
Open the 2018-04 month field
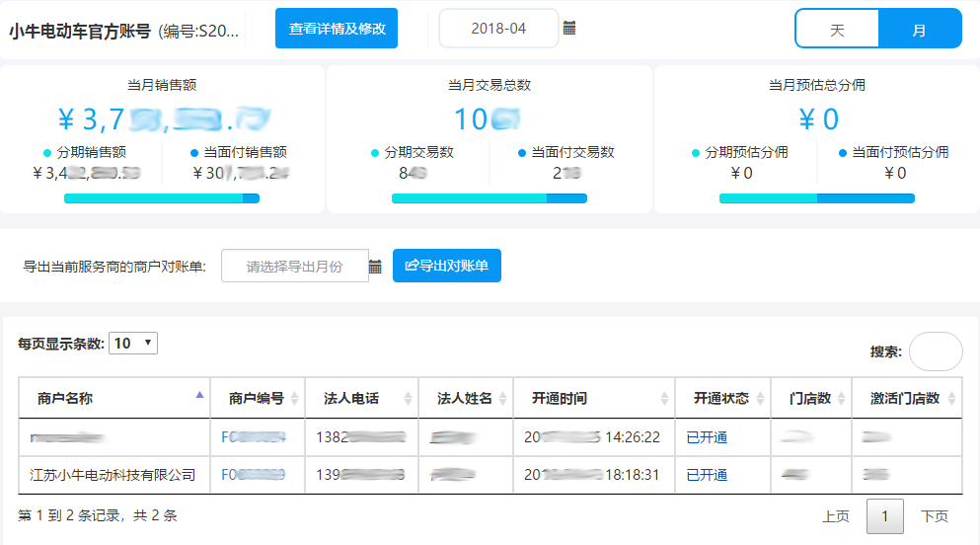498,29
